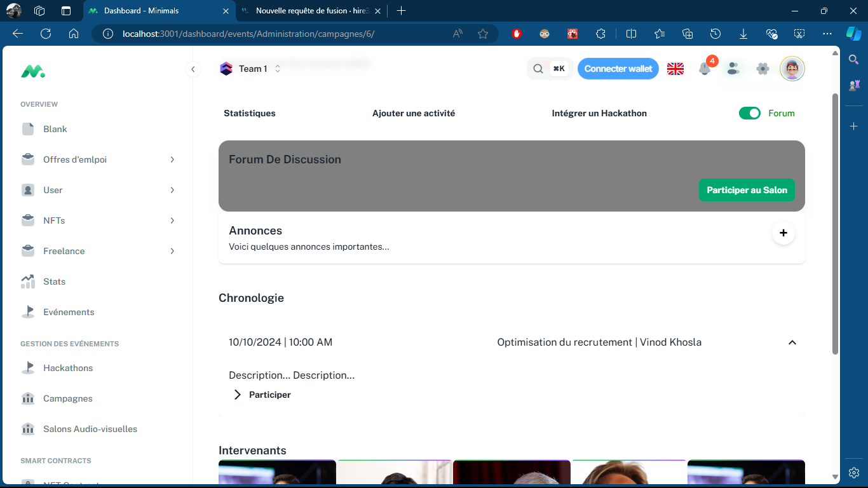Open browser sidebar search icon
Screen dimensions: 868x488
click(x=854, y=59)
